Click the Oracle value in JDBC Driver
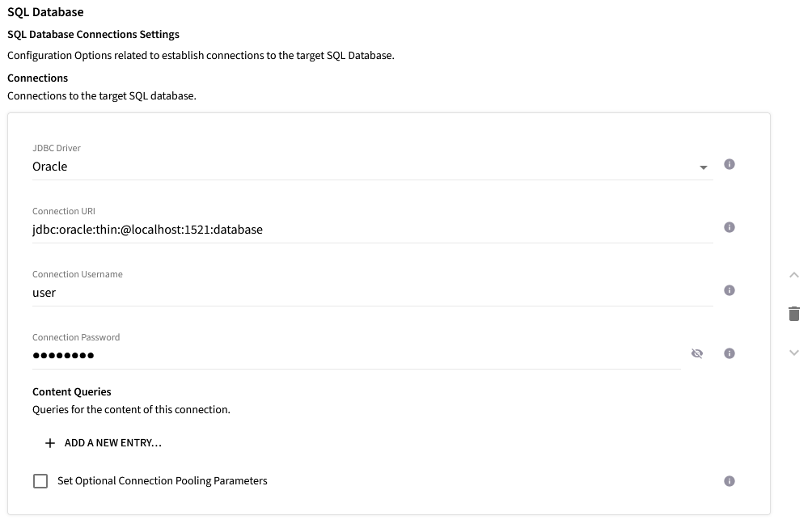This screenshot has height=524, width=812. [x=50, y=167]
